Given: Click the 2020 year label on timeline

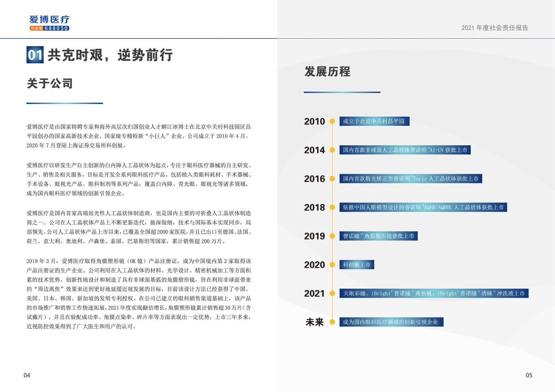Looking at the screenshot, I should [314, 265].
